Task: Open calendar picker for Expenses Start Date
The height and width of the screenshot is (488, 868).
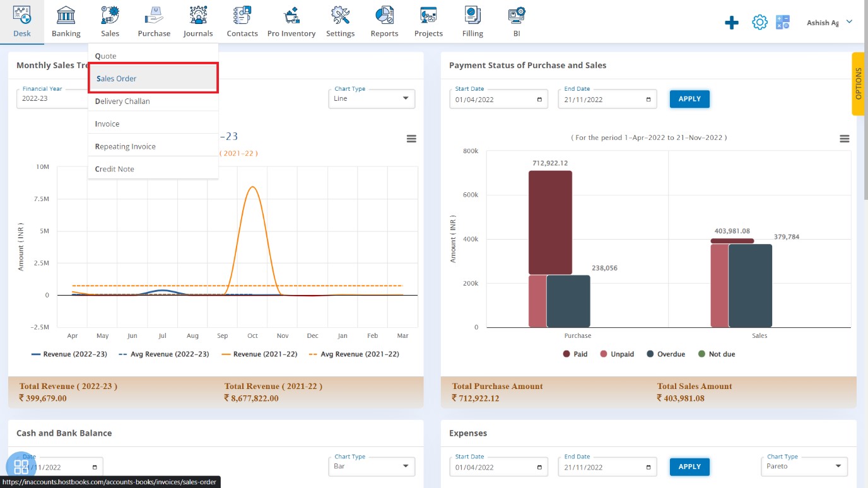Action: [539, 468]
